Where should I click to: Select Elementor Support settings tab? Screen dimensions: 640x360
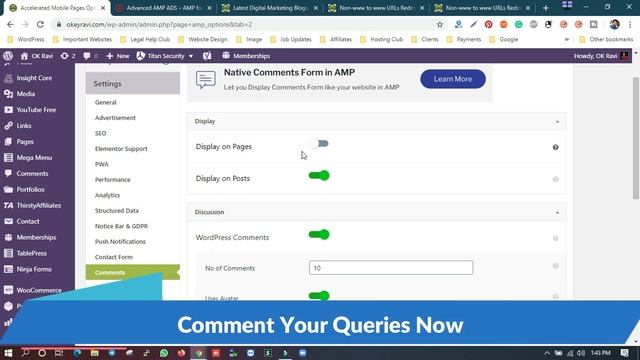[x=121, y=149]
